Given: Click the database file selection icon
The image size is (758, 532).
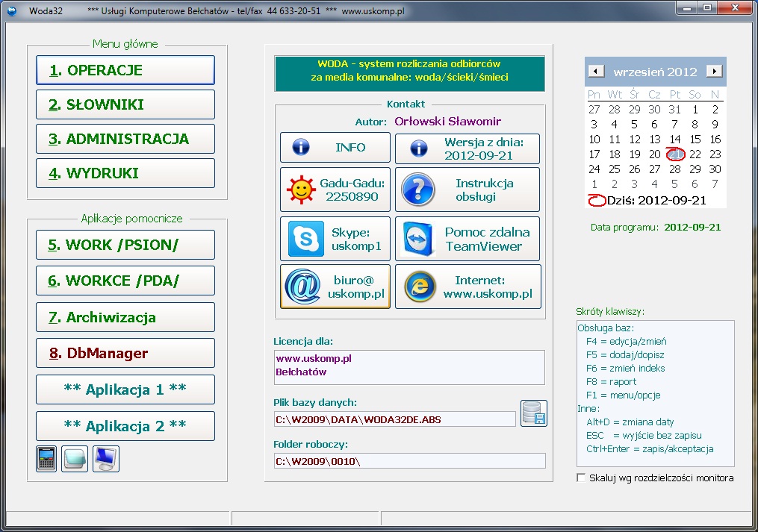Looking at the screenshot, I should [x=533, y=413].
